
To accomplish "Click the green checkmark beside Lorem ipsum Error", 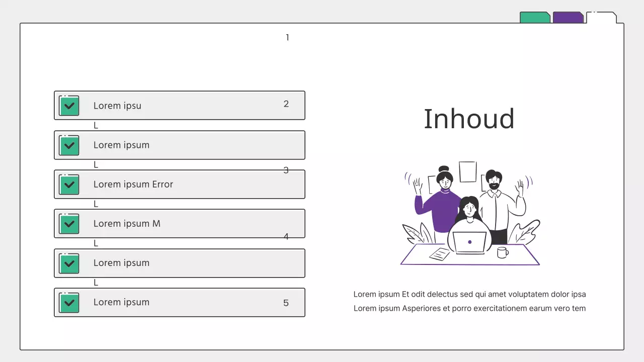I will coord(69,185).
